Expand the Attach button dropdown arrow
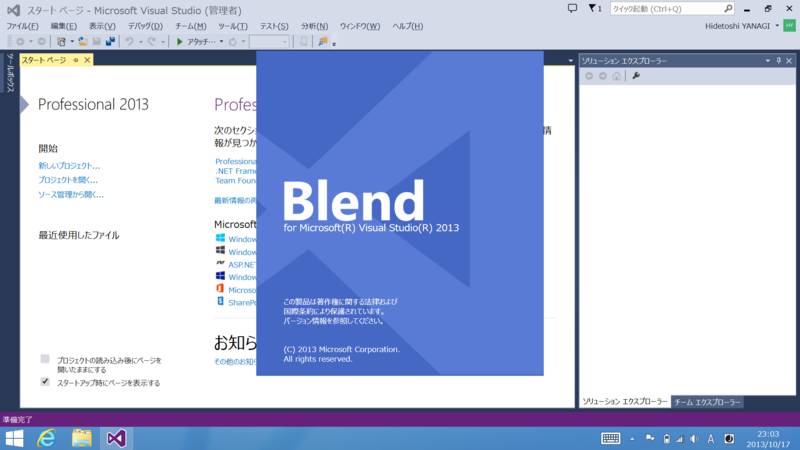 (221, 42)
